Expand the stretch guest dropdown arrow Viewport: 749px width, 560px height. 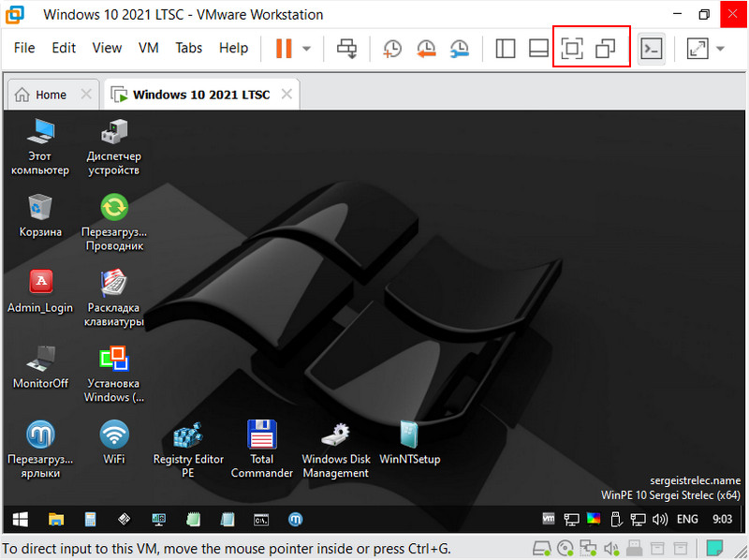tap(720, 49)
